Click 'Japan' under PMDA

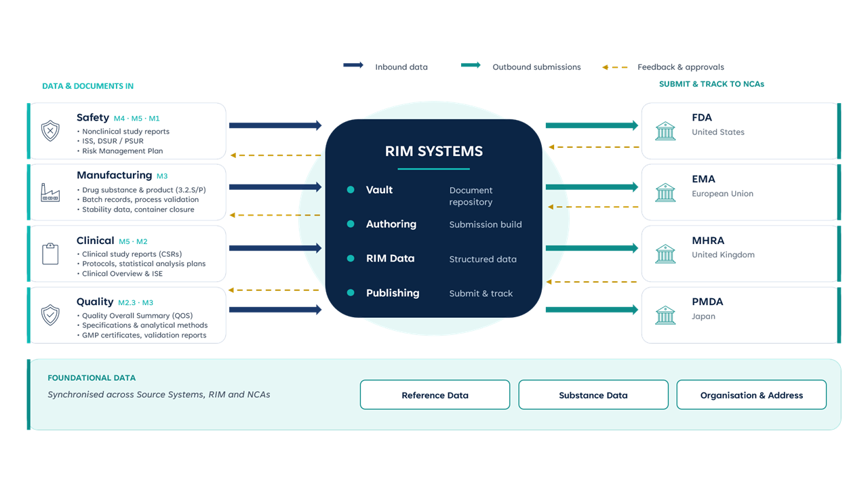(704, 317)
